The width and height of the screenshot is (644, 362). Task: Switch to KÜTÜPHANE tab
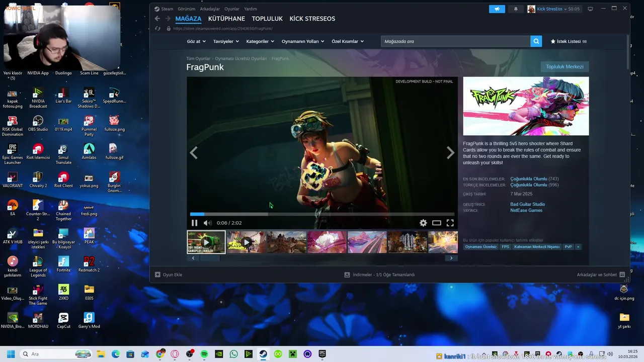[x=226, y=19]
